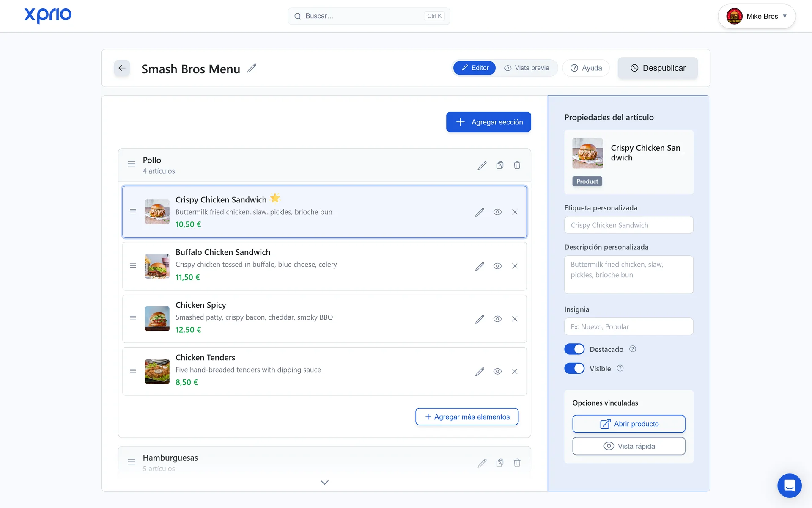Select the Chicken Tenders title text

tap(205, 358)
